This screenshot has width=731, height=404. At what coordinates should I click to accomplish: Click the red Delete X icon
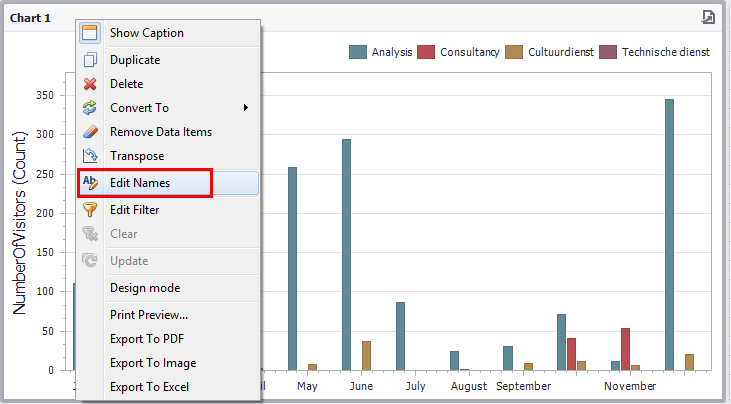[90, 84]
